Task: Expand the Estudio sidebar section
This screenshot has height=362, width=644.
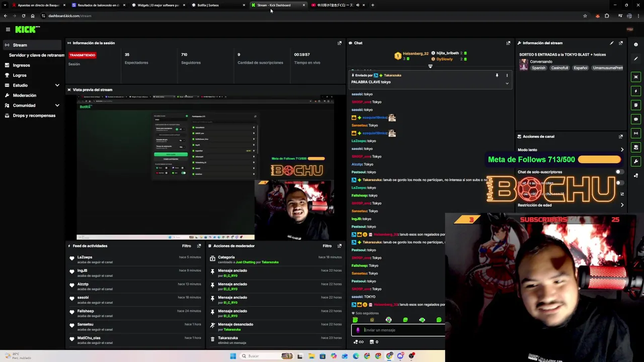Action: (x=57, y=85)
